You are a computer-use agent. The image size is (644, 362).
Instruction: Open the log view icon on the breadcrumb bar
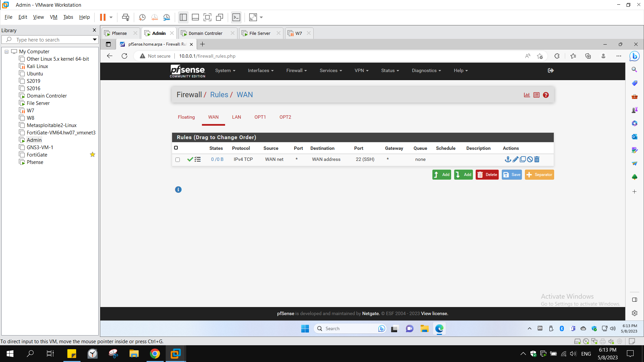point(536,95)
